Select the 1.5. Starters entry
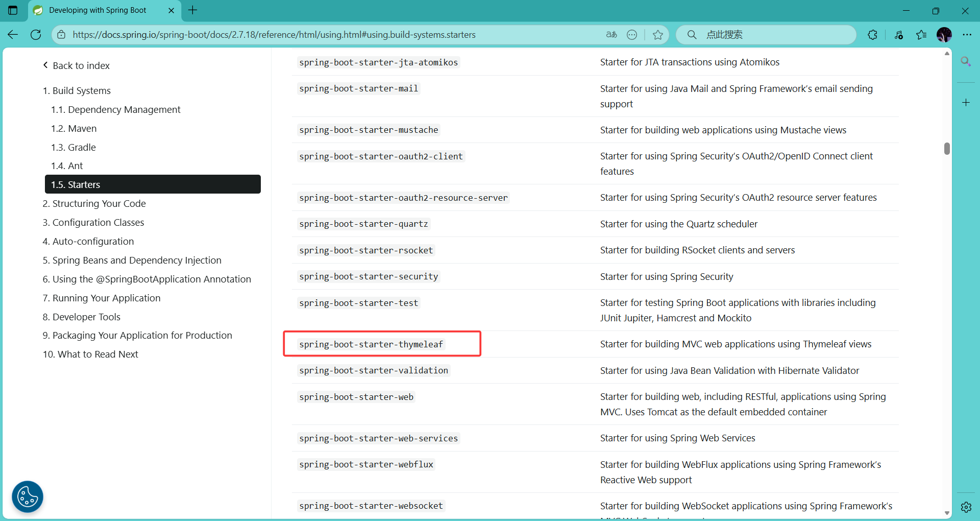This screenshot has width=980, height=521. coord(153,184)
